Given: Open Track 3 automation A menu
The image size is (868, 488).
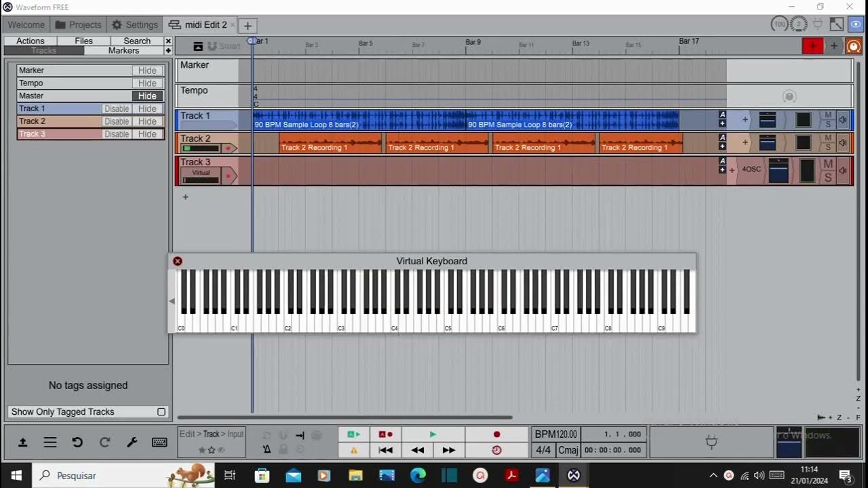Looking at the screenshot, I should [722, 161].
